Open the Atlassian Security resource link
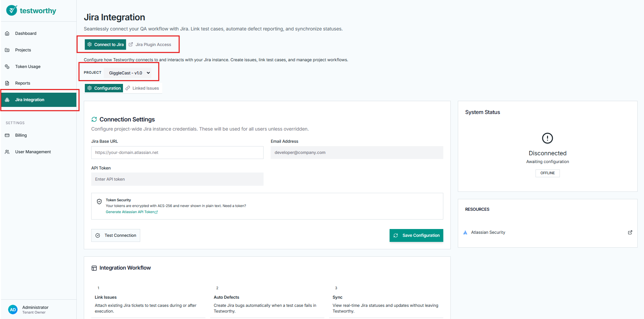 point(547,232)
